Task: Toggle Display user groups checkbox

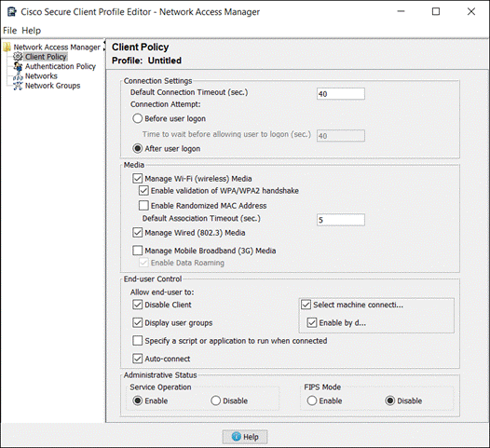Action: click(x=138, y=322)
